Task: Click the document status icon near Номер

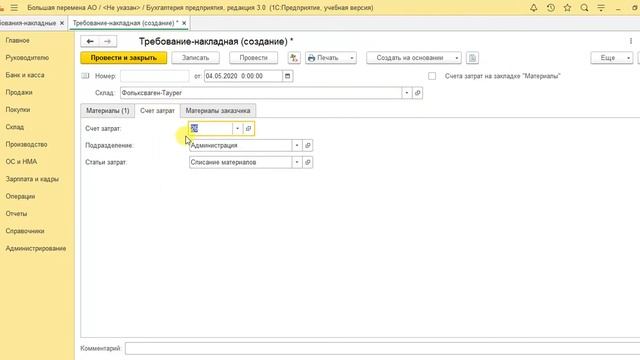Action: tap(85, 76)
